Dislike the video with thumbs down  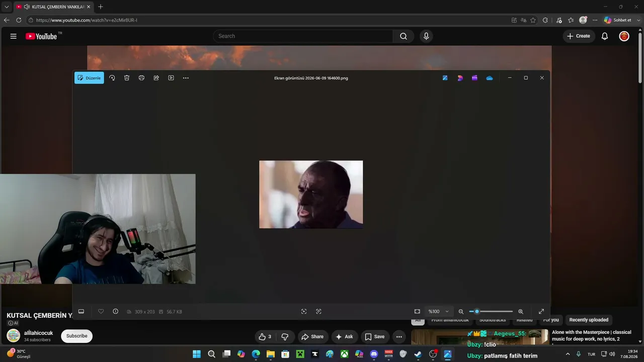(x=285, y=337)
